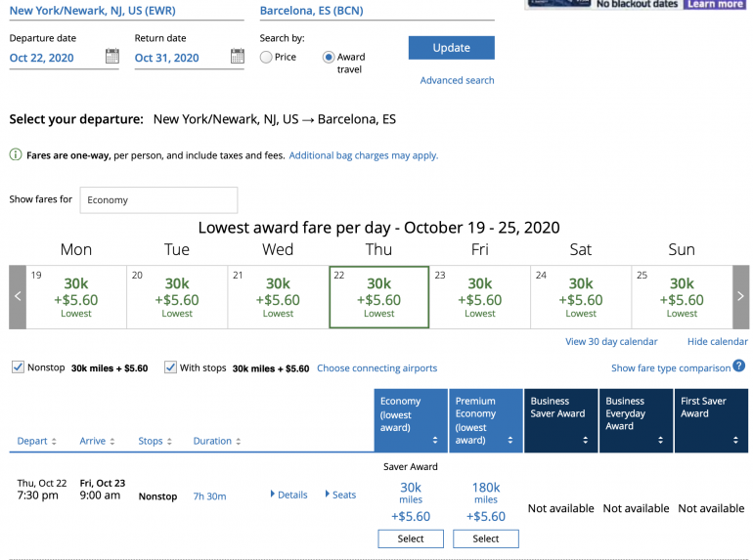Open the Show fares for Economy dropdown
Viewport: 753px width, 560px height.
158,199
